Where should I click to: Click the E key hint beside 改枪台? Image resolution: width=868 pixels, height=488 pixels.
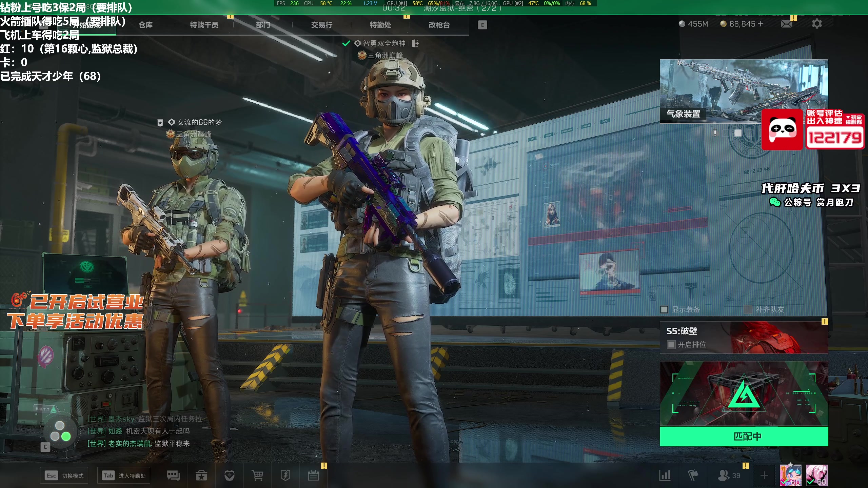pos(482,25)
